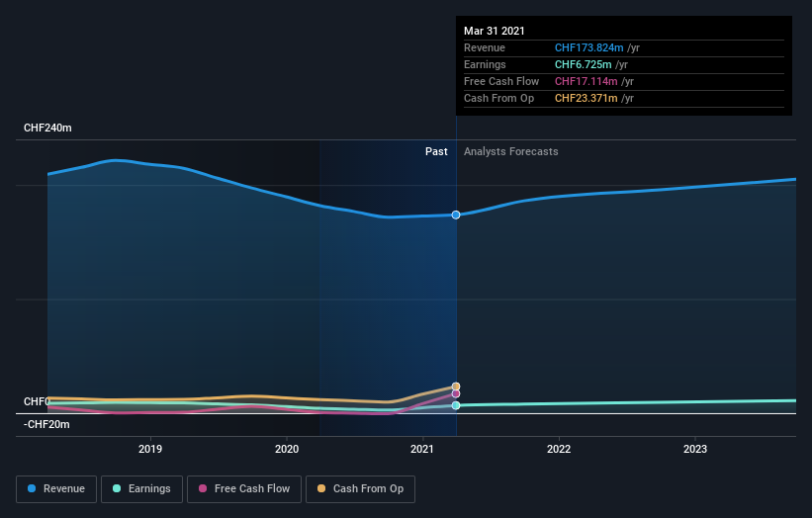
Task: Select the 2020 x-axis label
Action: (x=287, y=449)
